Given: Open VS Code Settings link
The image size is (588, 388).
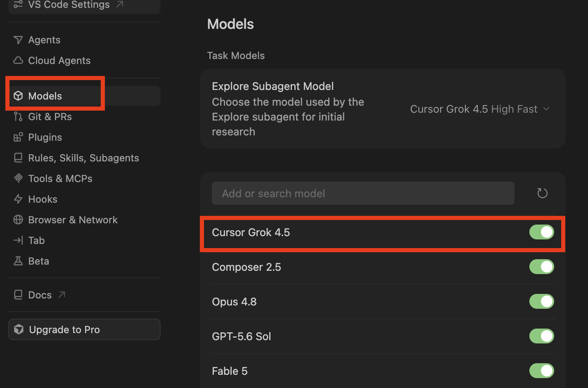Looking at the screenshot, I should [x=84, y=5].
